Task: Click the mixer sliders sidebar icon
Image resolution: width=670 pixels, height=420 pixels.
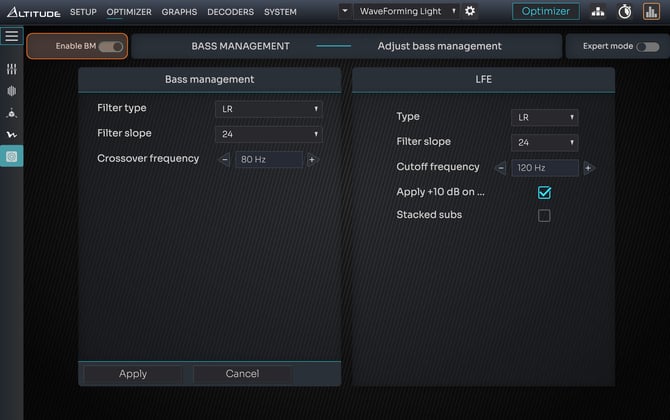Action: coord(11,69)
